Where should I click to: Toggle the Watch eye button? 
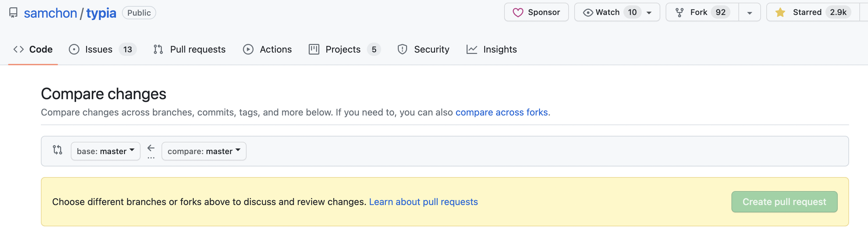click(x=602, y=13)
